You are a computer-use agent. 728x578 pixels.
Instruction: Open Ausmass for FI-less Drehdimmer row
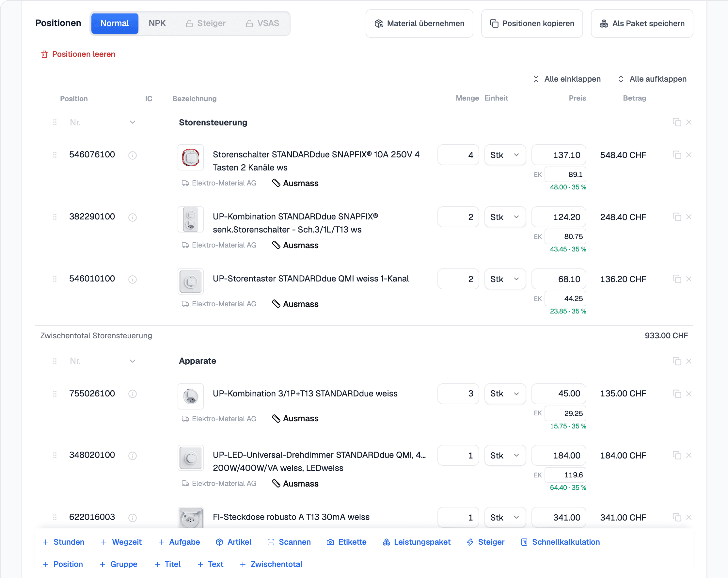coord(295,484)
